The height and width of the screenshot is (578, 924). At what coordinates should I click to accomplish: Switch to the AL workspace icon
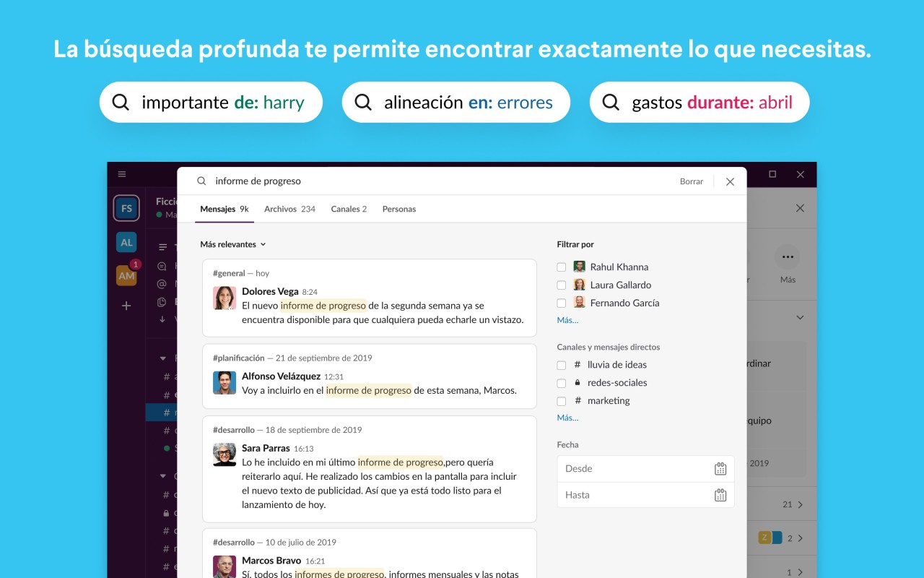(x=126, y=243)
